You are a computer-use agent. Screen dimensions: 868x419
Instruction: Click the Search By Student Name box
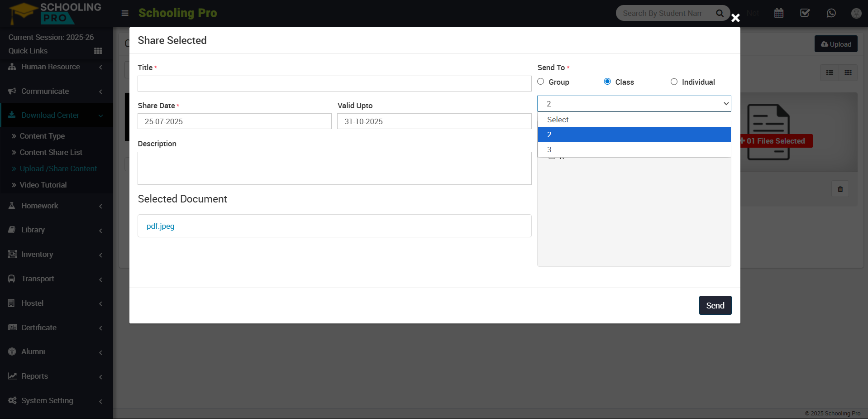663,13
